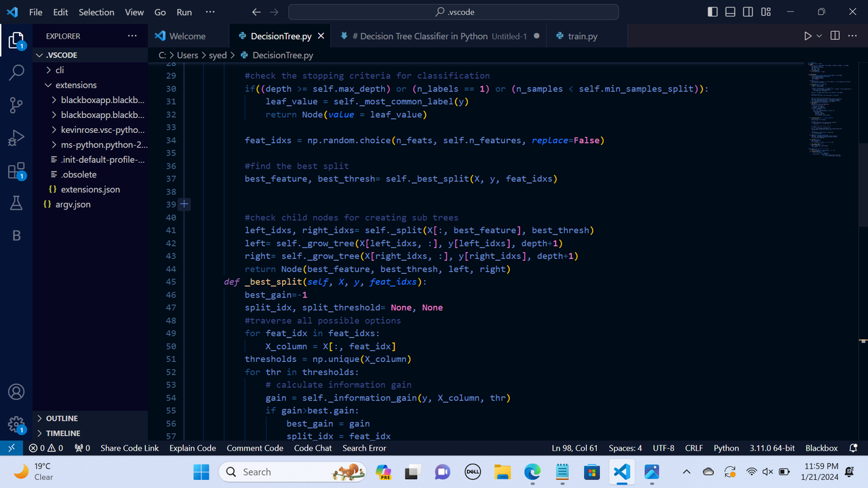This screenshot has width=868, height=488.
Task: Toggle the Primary Side Bar
Action: click(713, 12)
